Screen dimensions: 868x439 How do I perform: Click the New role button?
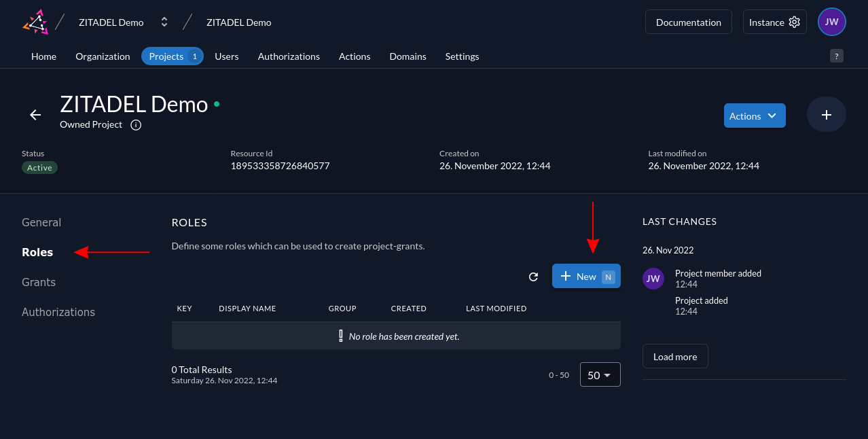click(x=585, y=276)
